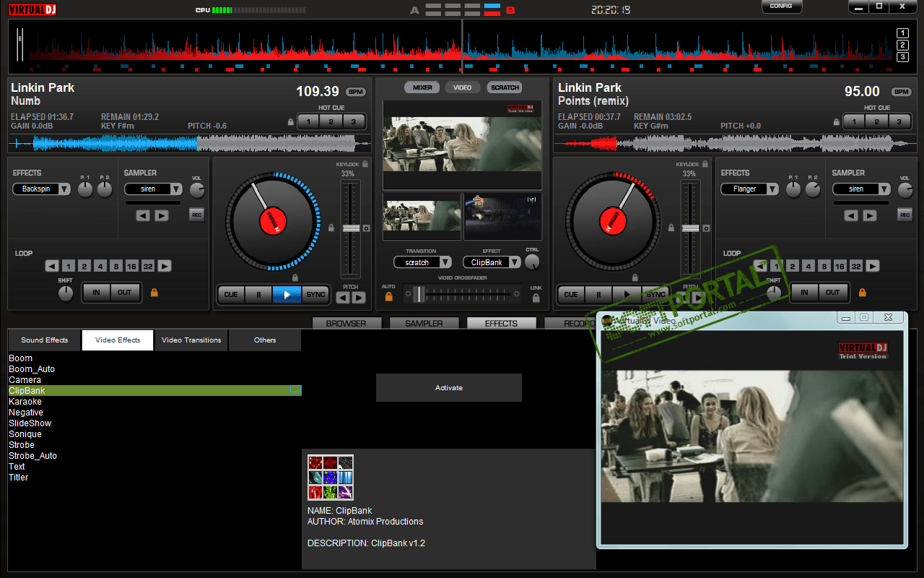Halve left deck loop with left arrow
This screenshot has width=924, height=578.
[52, 266]
